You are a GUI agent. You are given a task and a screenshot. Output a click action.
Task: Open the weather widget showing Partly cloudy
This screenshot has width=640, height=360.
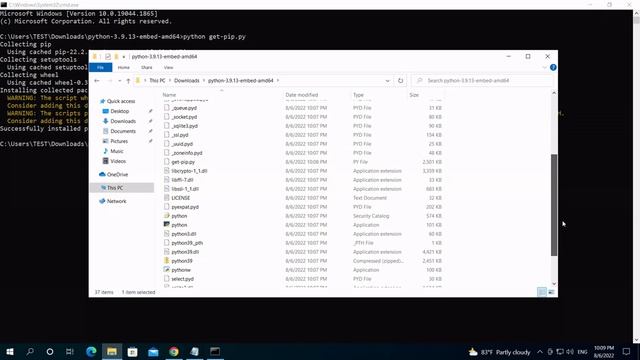pyautogui.click(x=500, y=351)
